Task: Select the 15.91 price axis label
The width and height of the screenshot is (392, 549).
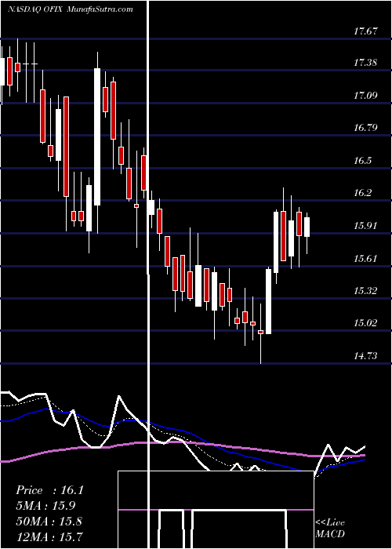Action: coord(365,226)
